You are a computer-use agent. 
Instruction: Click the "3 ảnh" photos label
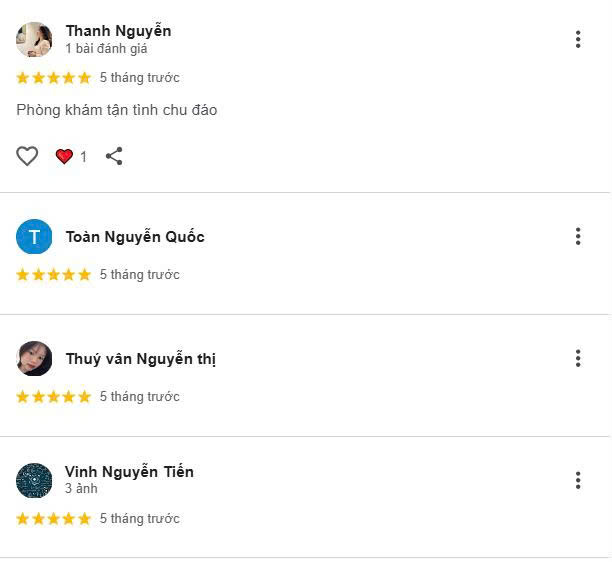pyautogui.click(x=81, y=489)
